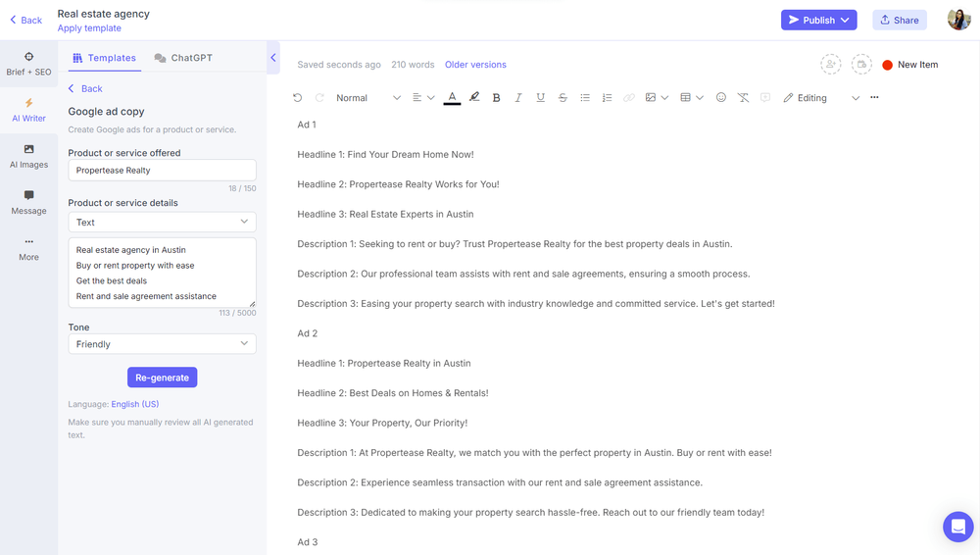Screen dimensions: 980x555
Task: Collapse the AI Writer side panel
Action: (273, 58)
